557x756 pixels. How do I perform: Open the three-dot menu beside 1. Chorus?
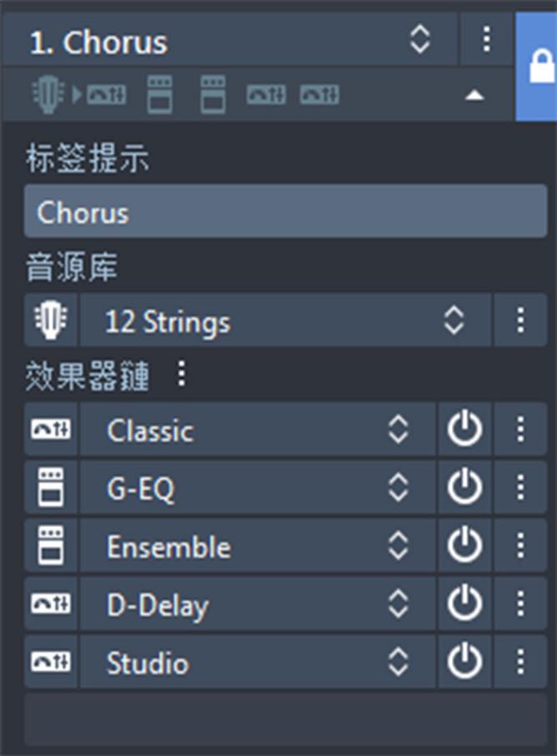[485, 38]
